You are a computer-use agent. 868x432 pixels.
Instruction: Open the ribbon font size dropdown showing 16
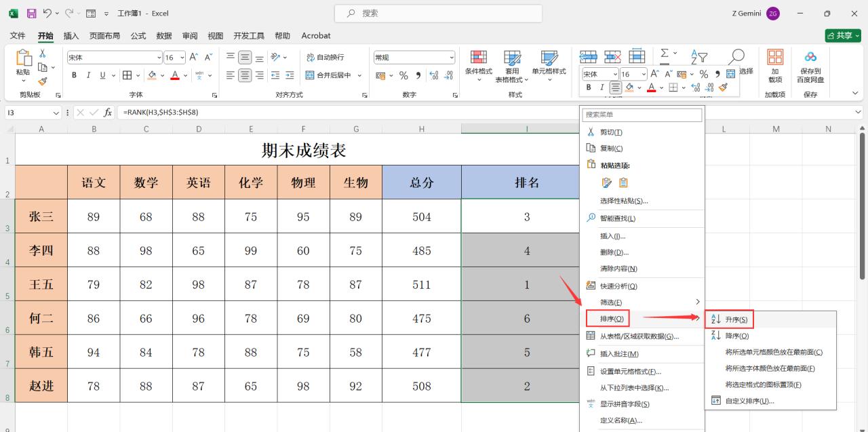pos(181,58)
